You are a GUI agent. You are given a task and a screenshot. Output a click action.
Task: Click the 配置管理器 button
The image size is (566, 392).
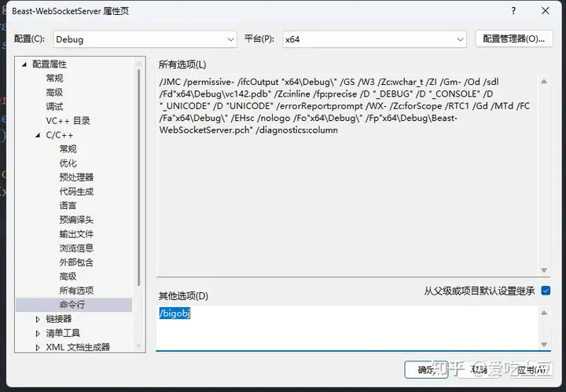(513, 39)
